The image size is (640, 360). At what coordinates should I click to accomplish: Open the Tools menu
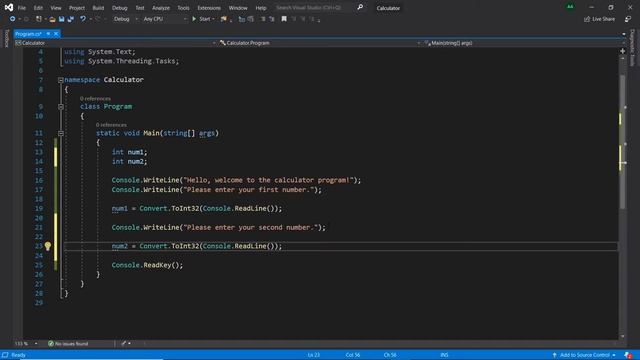point(183,8)
